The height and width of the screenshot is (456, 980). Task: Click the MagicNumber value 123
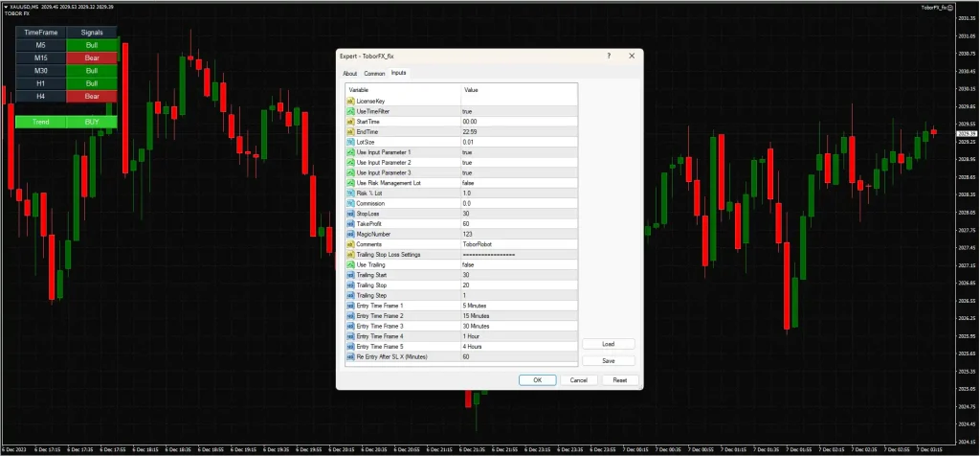(x=519, y=234)
